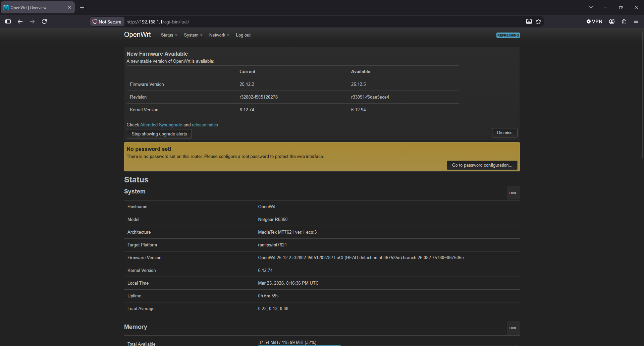This screenshot has width=644, height=346.
Task: Open the tab list chevron in the title bar
Action: pyautogui.click(x=591, y=7)
